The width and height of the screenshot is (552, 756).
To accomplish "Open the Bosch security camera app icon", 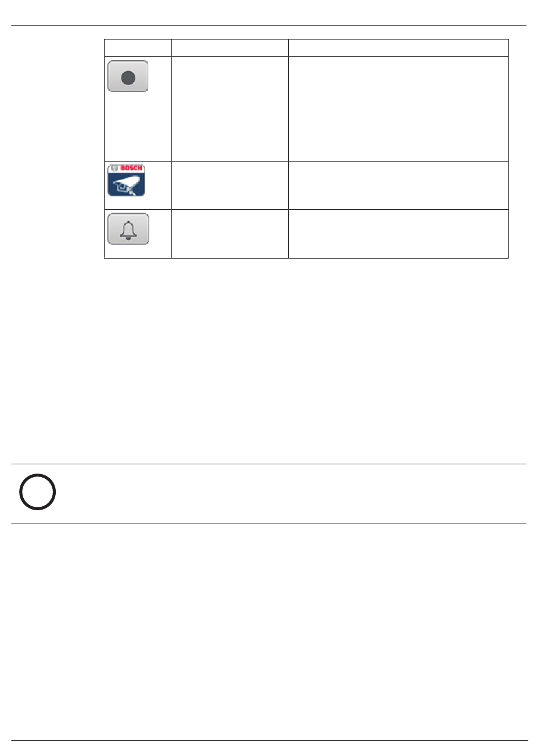I will [127, 181].
